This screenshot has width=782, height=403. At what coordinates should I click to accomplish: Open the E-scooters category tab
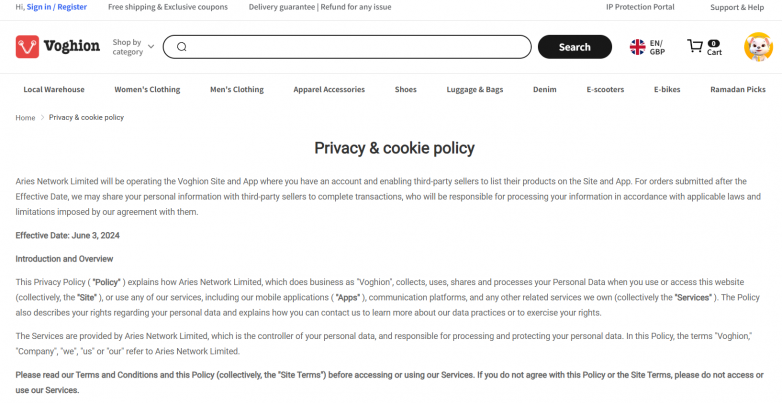605,89
